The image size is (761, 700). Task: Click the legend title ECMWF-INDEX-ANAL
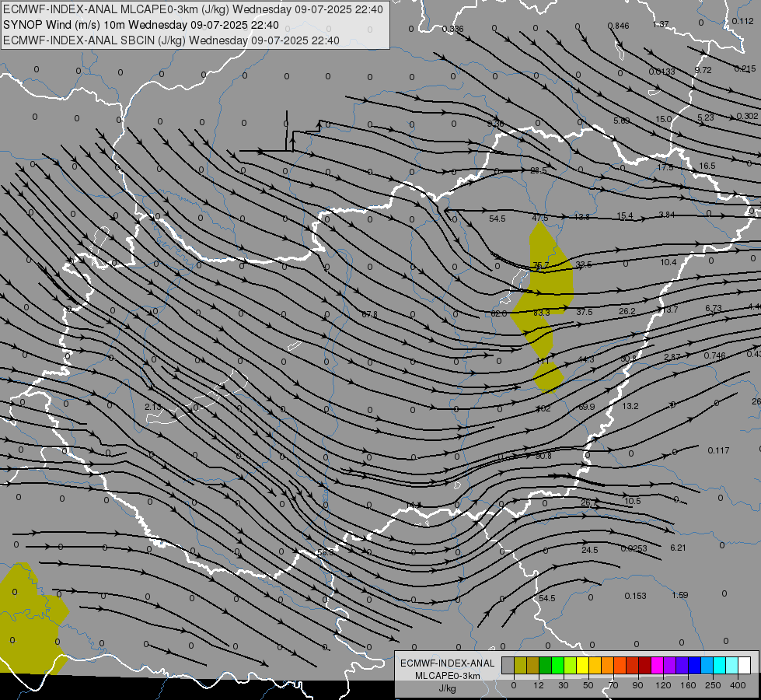(448, 663)
